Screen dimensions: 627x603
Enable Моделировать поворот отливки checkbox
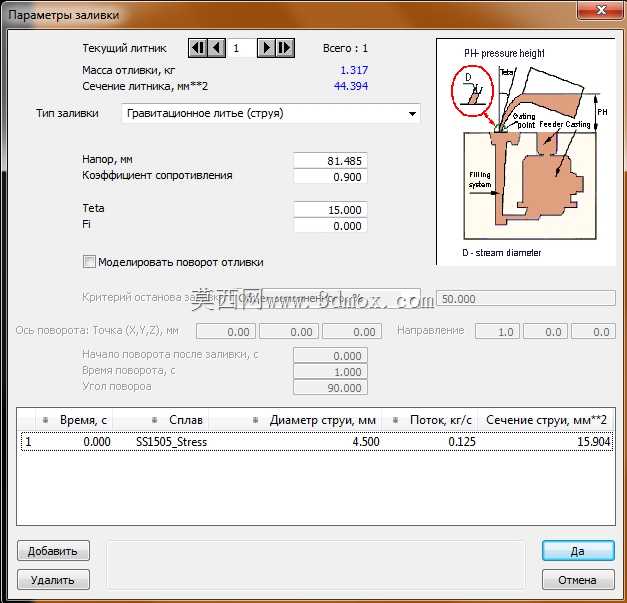(89, 262)
